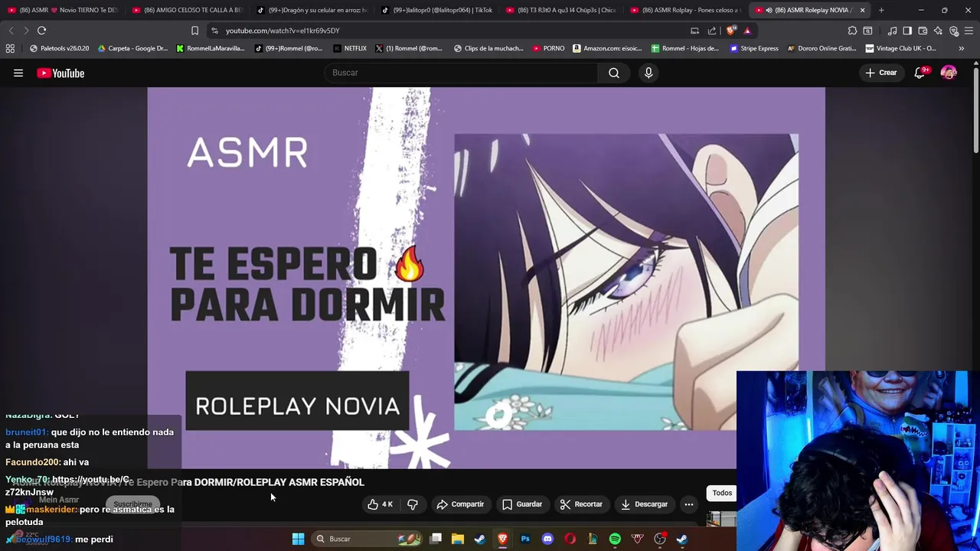Switch to ASMR Rolplay Pones celoso tab
The height and width of the screenshot is (551, 980).
687,10
